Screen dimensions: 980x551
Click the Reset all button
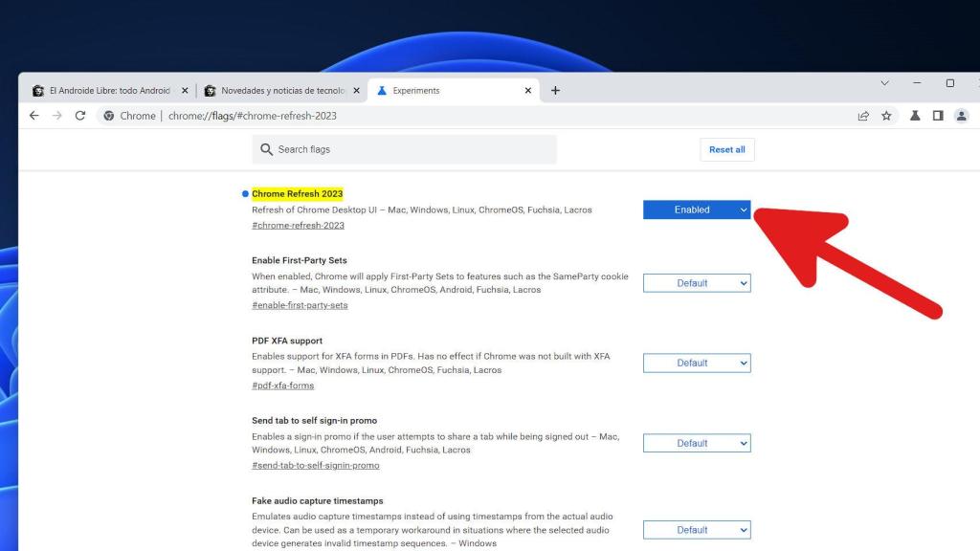[x=727, y=150]
